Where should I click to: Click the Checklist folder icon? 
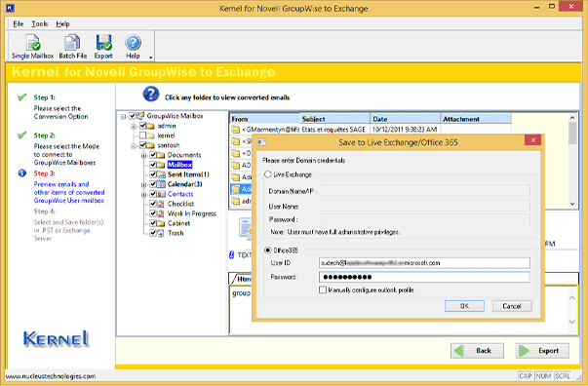(161, 204)
